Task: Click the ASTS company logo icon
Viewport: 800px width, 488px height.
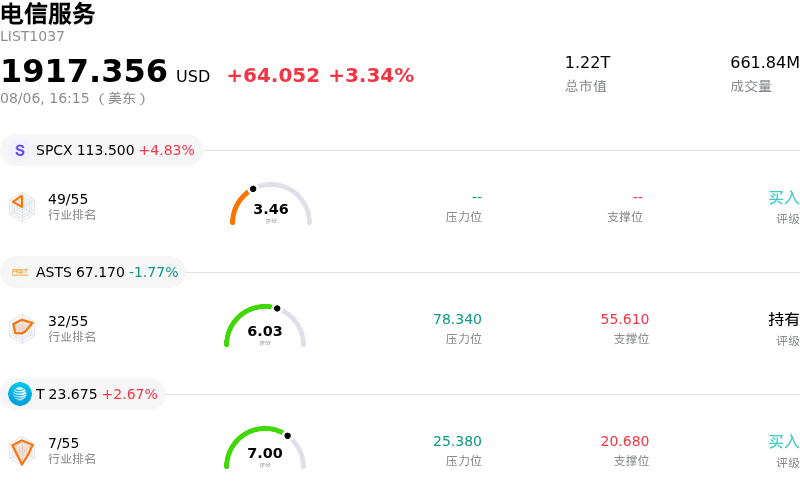Action: (20, 272)
